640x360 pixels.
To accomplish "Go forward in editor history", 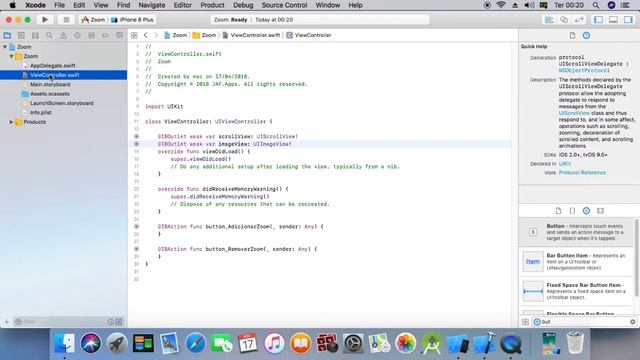I will [156, 36].
